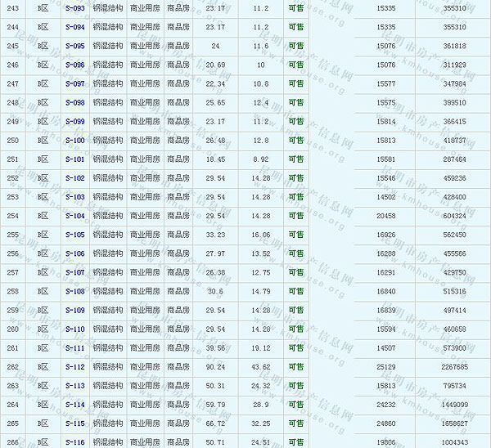Click the S-102 link
This screenshot has width=491, height=448.
click(x=74, y=178)
